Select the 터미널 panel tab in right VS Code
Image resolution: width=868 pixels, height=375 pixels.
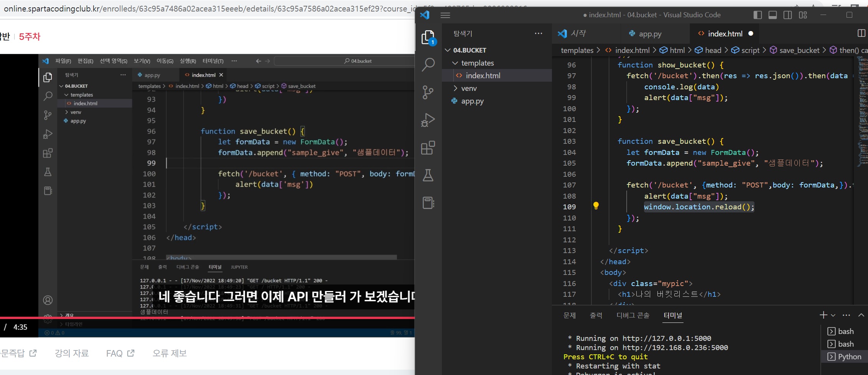click(x=673, y=315)
